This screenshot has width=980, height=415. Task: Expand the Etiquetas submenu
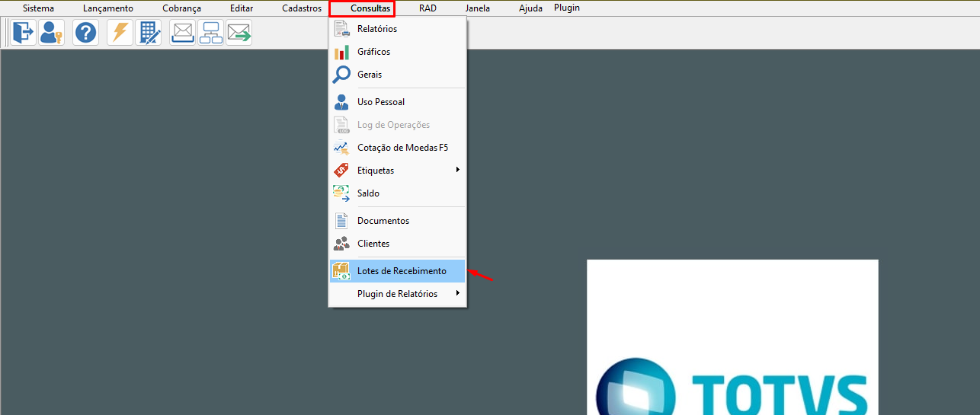[397, 171]
